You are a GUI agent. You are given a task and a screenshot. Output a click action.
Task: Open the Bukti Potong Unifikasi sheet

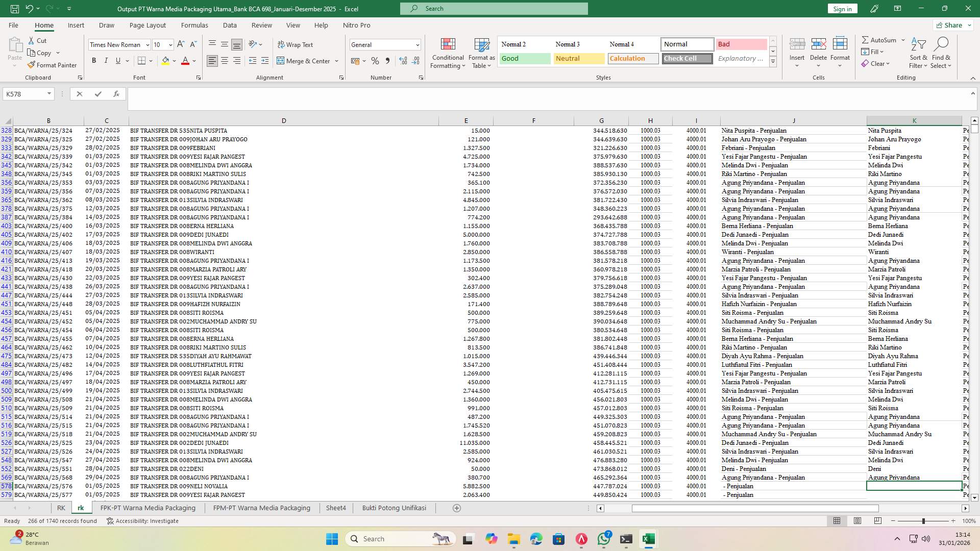pos(394,508)
